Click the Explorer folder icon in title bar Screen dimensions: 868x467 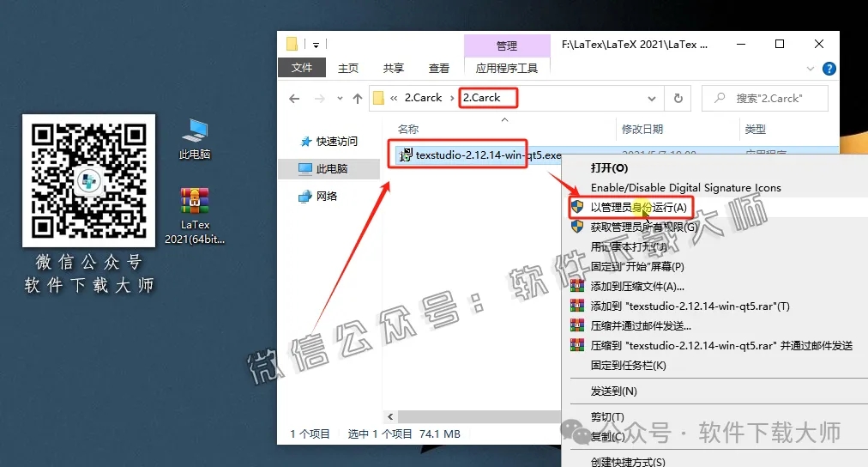click(x=292, y=44)
